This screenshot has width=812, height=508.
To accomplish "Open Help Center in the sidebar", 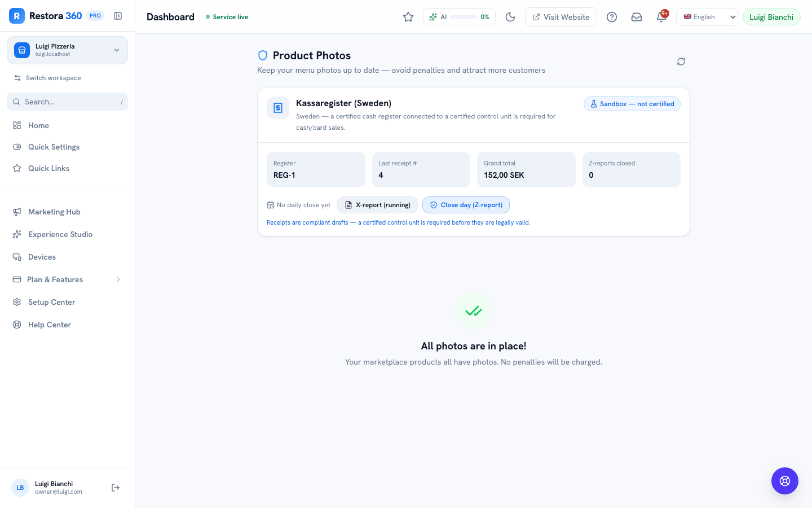I will pos(67,325).
